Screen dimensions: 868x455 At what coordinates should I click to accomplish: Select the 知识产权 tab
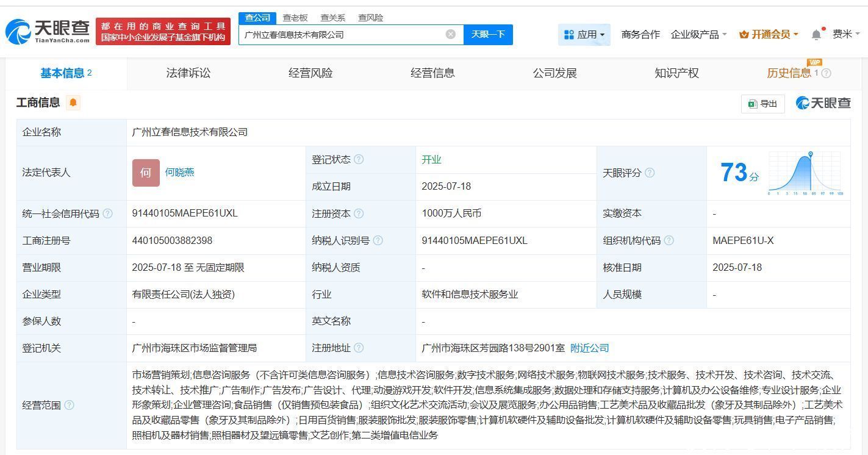(676, 73)
